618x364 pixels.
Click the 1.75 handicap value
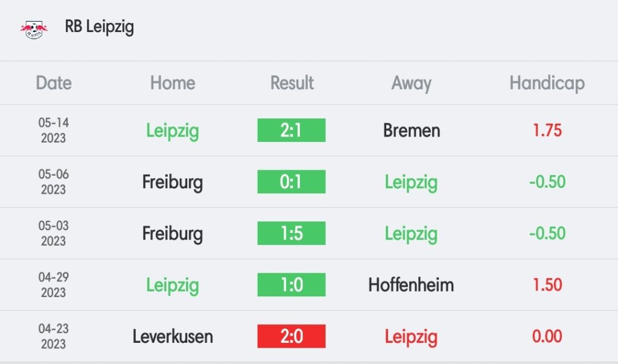[x=547, y=130]
